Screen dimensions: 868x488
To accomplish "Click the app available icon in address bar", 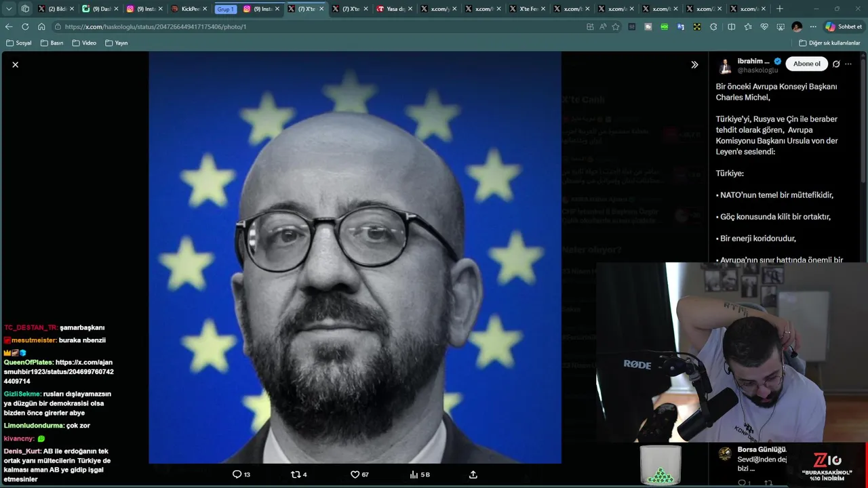I will coord(590,26).
